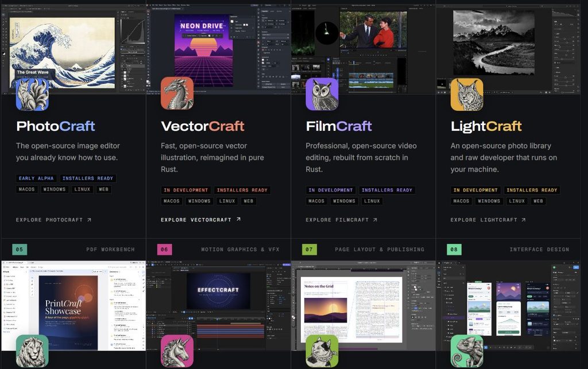Click VectorCraft's In Development tag
Image resolution: width=588 pixels, height=369 pixels.
[185, 190]
